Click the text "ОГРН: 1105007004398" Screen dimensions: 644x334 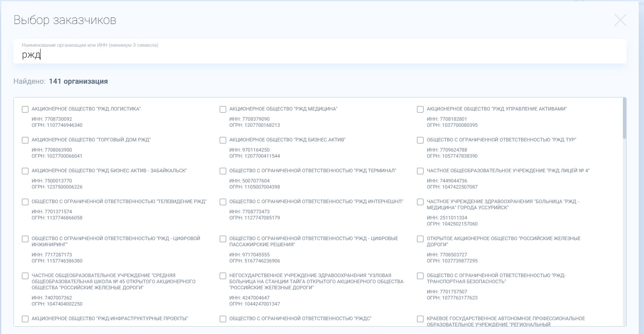tap(255, 187)
